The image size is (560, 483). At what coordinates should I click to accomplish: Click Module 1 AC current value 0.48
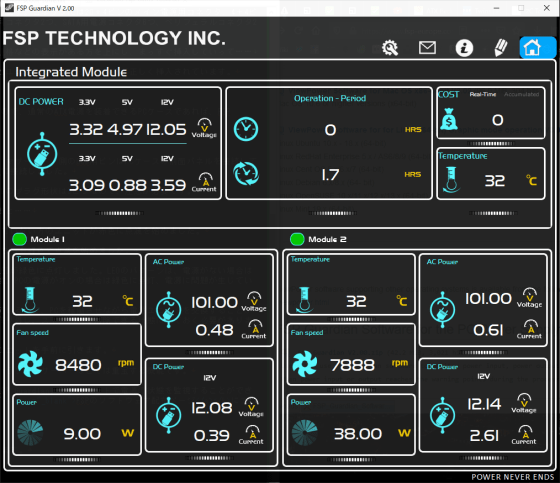tap(214, 330)
